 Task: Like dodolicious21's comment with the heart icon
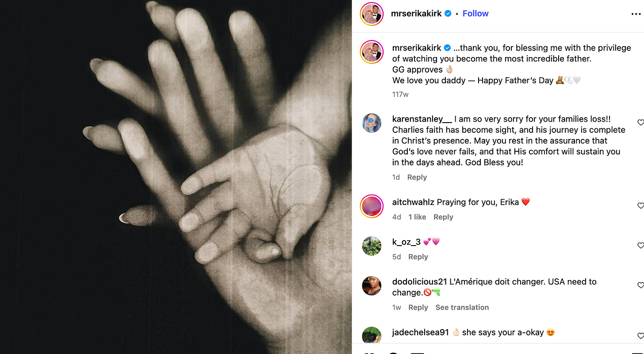pyautogui.click(x=640, y=285)
